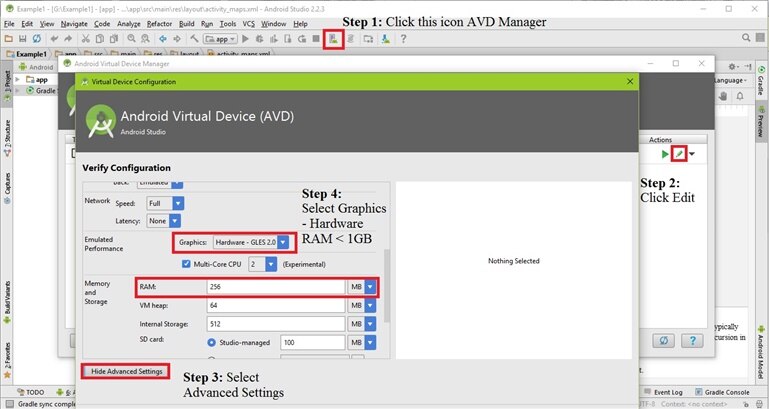Open the AVD Manager toolbar icon

tap(333, 39)
